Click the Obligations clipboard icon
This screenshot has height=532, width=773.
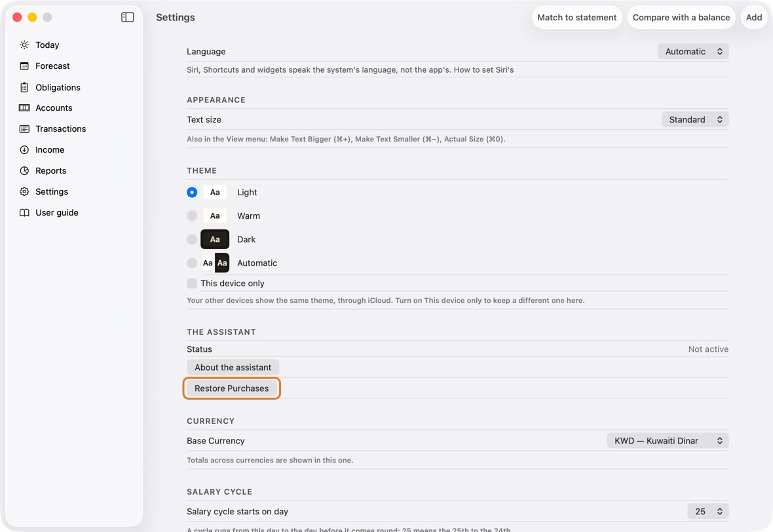point(24,87)
